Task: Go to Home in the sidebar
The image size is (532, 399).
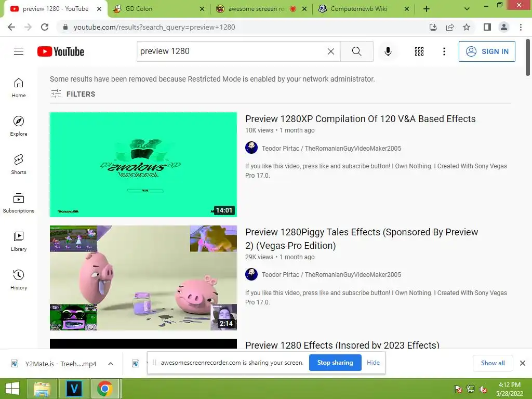Action: [19, 88]
